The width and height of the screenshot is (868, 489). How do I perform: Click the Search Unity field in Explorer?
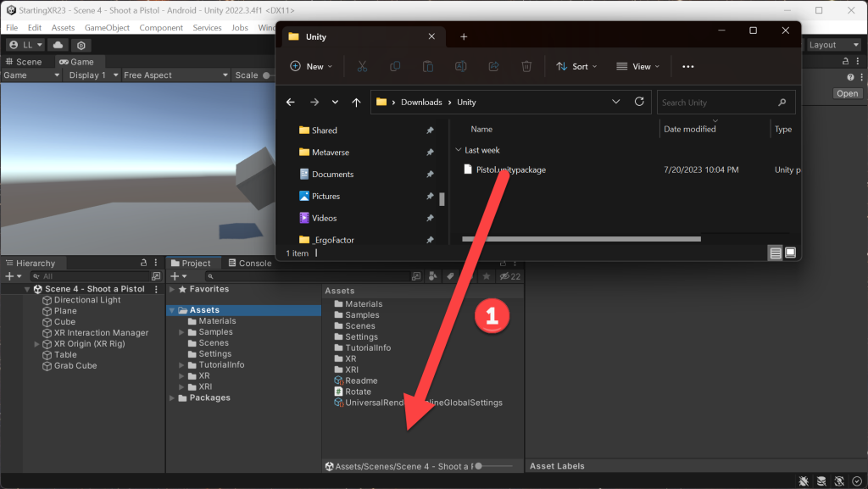(726, 103)
